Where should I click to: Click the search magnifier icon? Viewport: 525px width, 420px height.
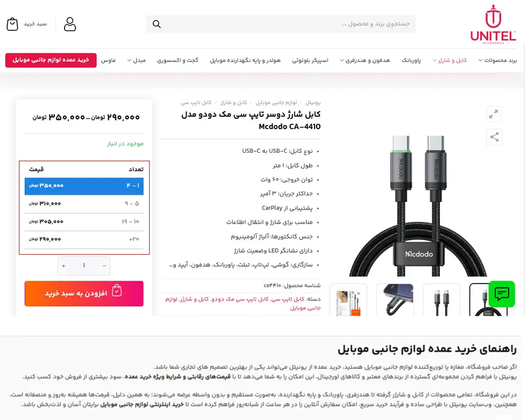(x=156, y=24)
